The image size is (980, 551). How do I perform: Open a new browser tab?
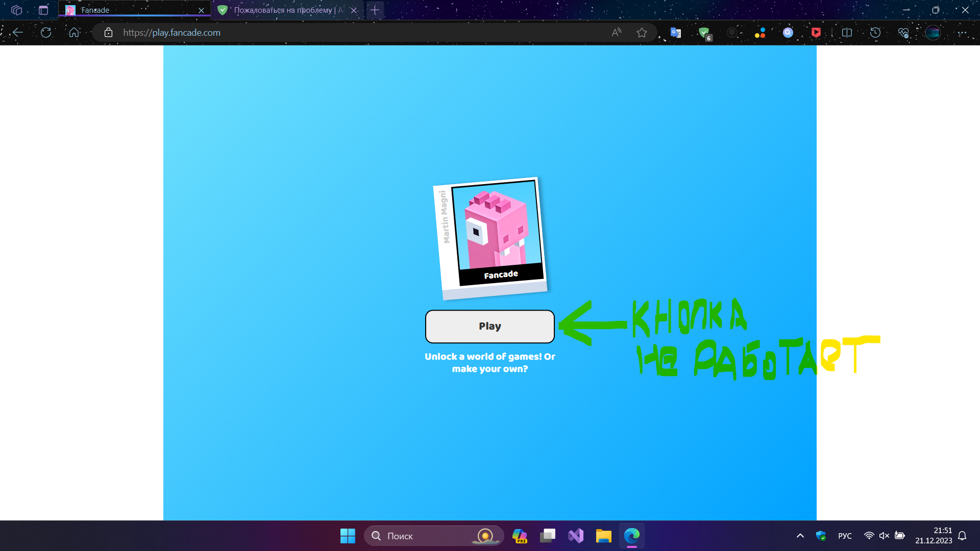point(375,10)
